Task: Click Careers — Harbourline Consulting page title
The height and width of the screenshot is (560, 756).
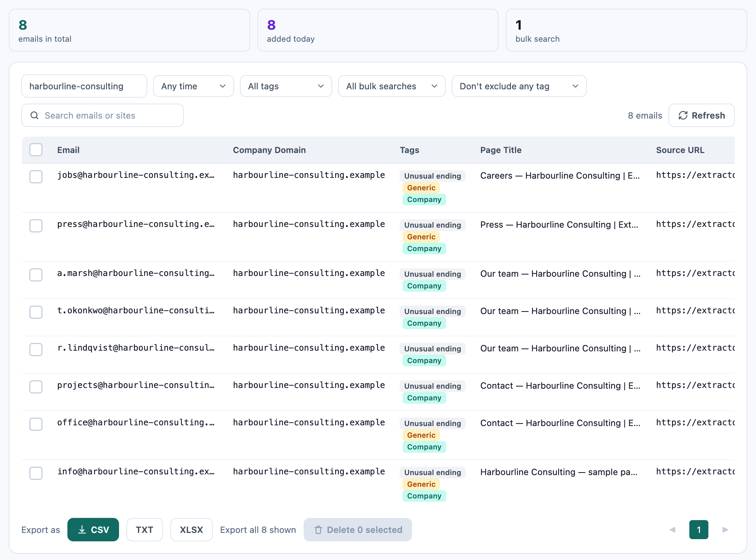Action: tap(560, 176)
